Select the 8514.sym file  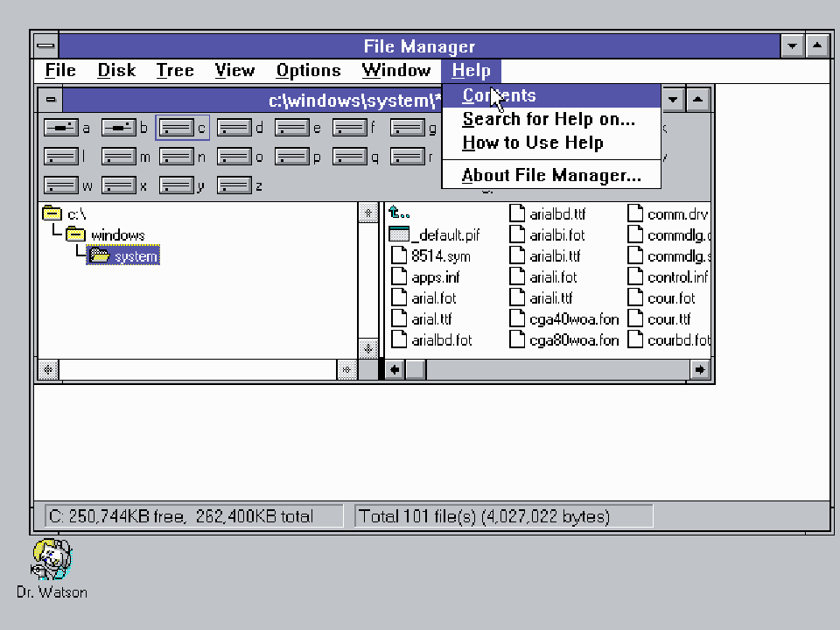430,256
